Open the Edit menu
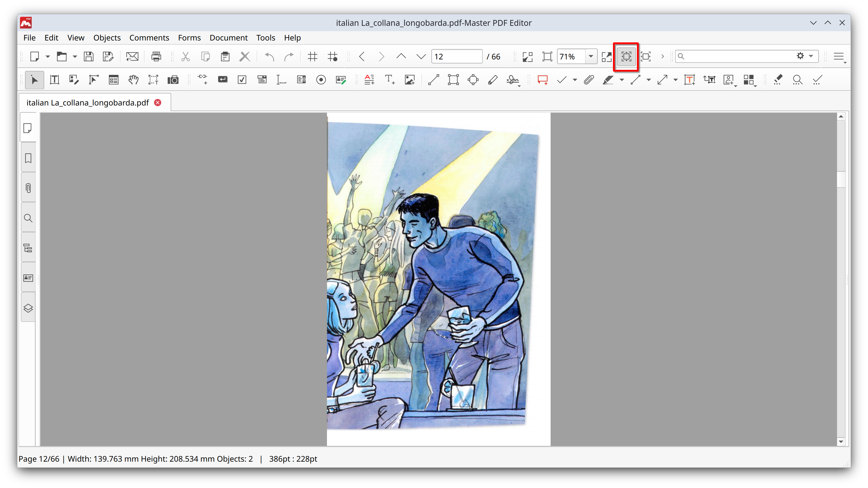Viewport: 868px width, 488px height. (x=51, y=38)
